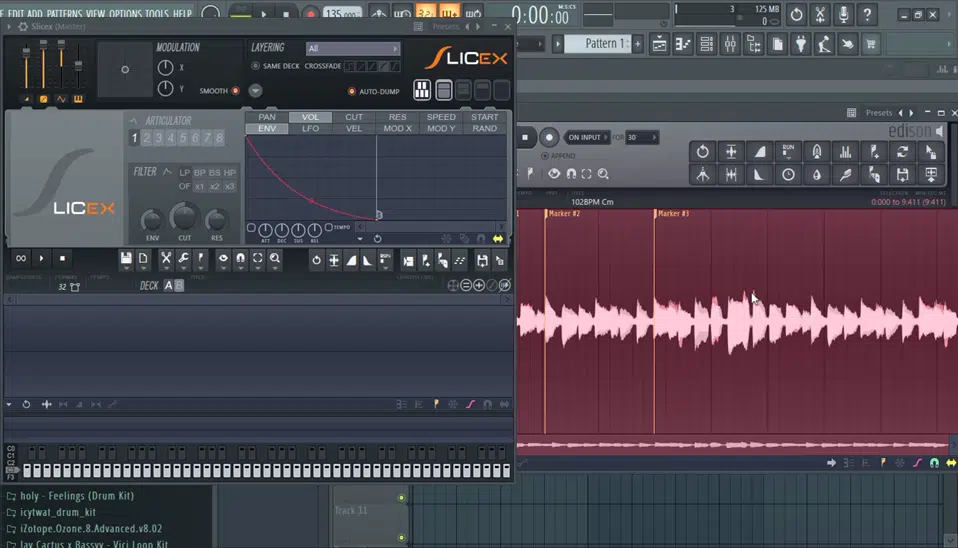The height and width of the screenshot is (548, 958).
Task: Open the Channel rack from toolbar
Action: [706, 44]
